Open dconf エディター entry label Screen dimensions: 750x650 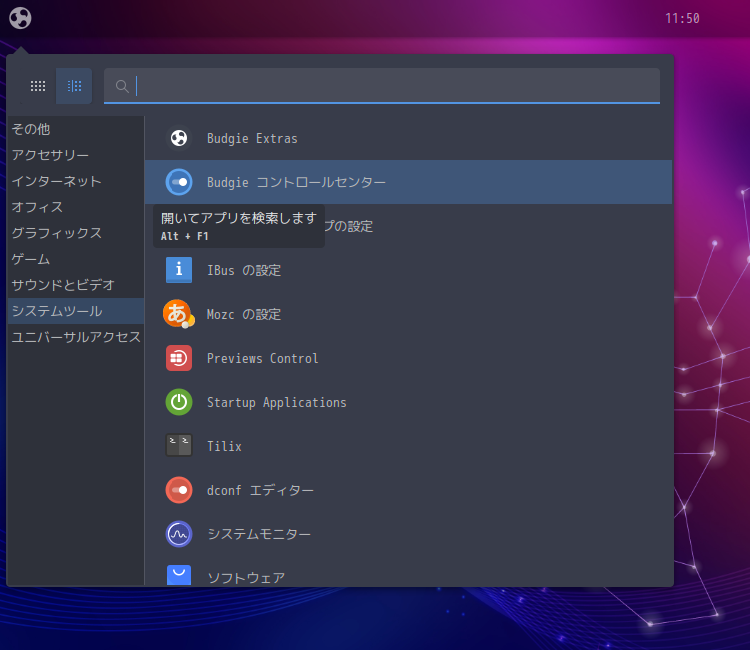point(260,491)
